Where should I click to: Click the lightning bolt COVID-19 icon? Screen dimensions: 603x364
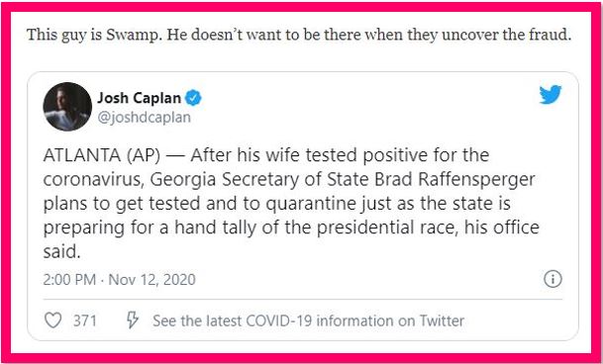(133, 320)
